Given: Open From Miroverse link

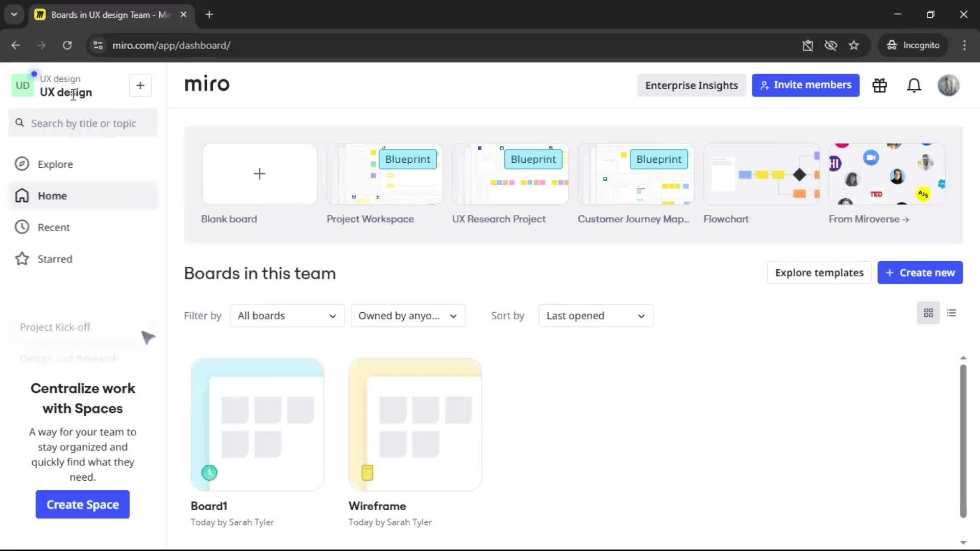Looking at the screenshot, I should point(869,219).
